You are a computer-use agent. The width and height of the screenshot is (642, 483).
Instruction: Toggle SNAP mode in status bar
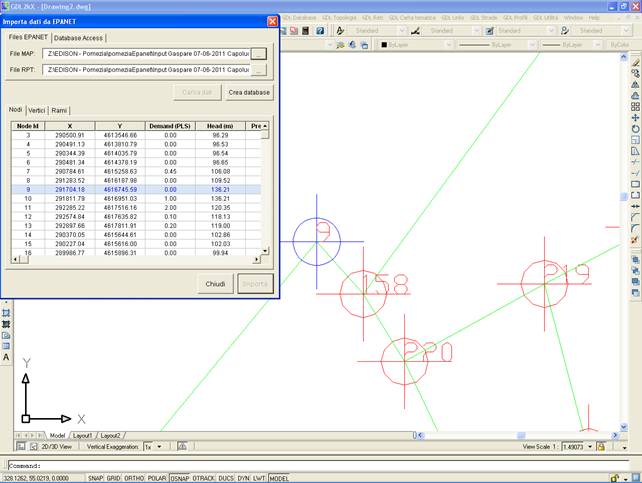[96, 478]
